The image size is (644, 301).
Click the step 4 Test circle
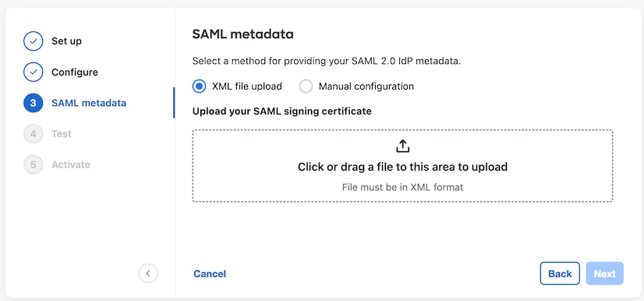tap(34, 134)
